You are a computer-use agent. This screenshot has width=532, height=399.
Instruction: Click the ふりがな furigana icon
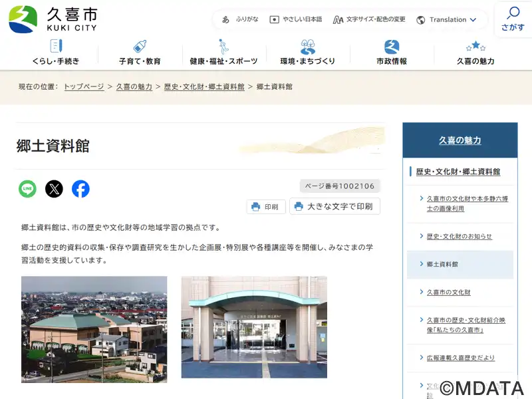(225, 20)
